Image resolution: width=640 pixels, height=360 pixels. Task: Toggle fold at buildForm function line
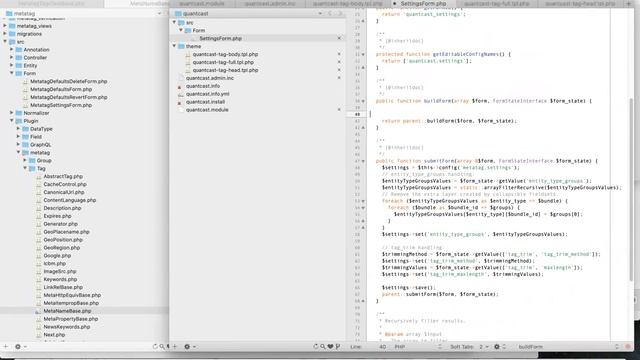(363, 101)
